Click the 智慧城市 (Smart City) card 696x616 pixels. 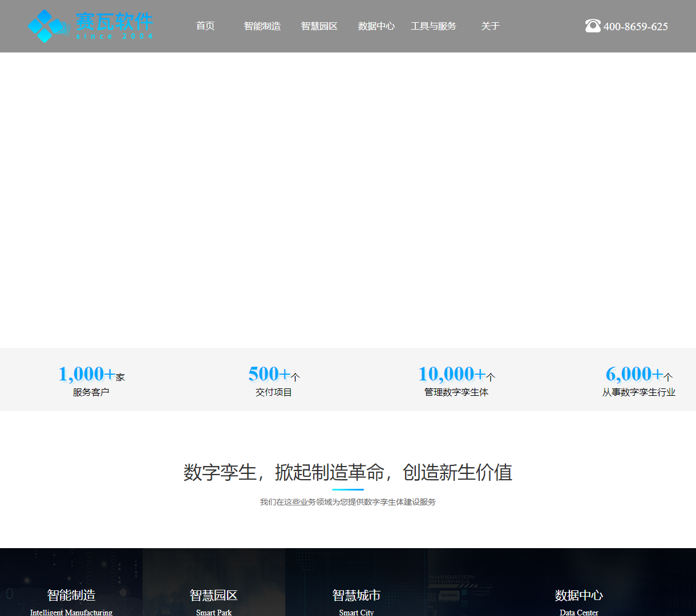(x=356, y=582)
